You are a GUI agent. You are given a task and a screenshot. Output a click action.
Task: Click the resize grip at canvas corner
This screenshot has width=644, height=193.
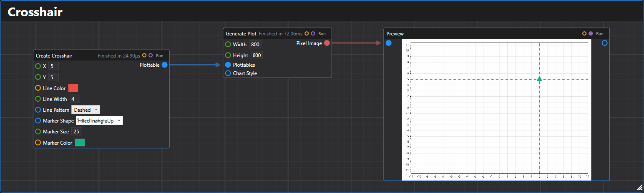tap(639, 188)
